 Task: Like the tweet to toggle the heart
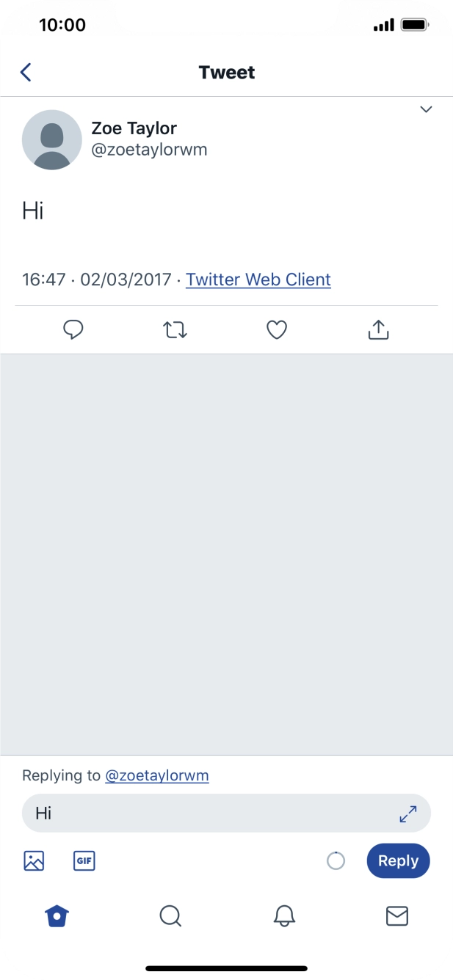[276, 329]
